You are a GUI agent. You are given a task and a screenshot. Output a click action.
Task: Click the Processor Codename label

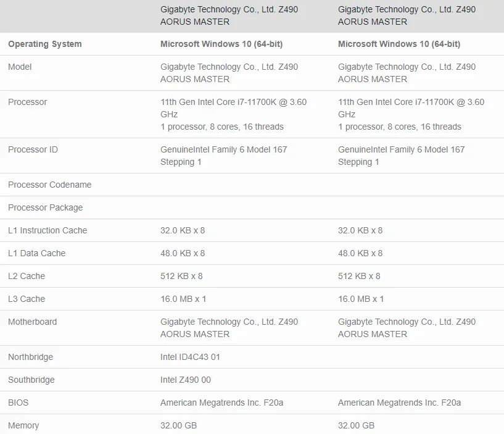tap(49, 185)
